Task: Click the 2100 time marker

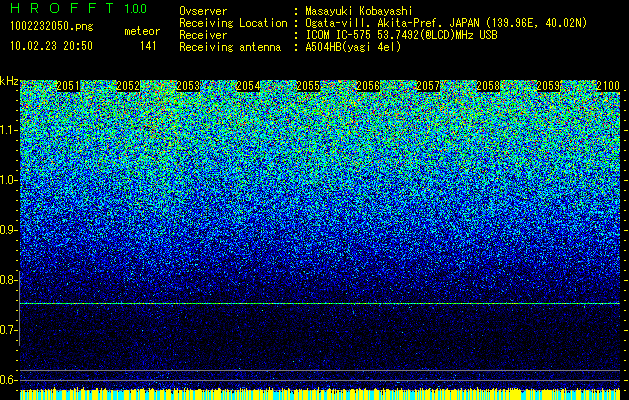Action: [x=608, y=86]
